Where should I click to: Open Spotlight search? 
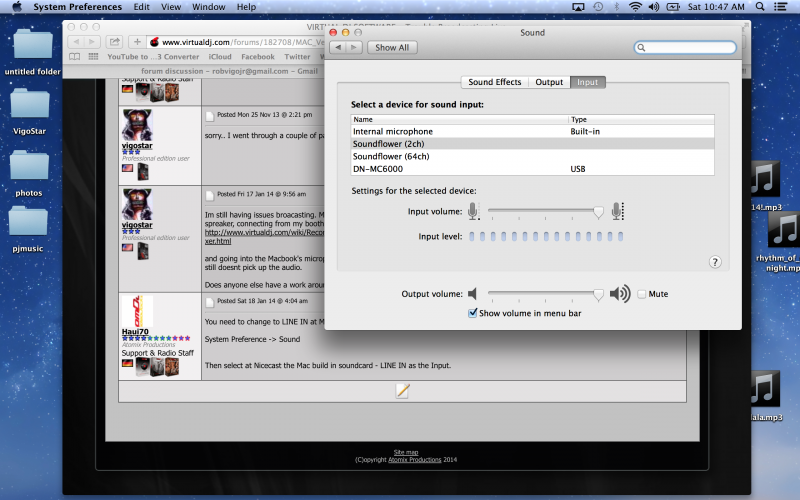tap(760, 7)
